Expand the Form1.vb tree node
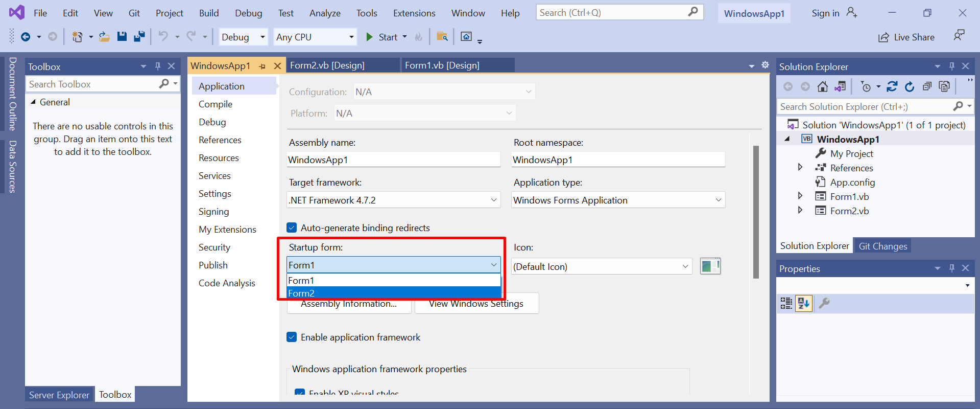The image size is (980, 409). (800, 196)
